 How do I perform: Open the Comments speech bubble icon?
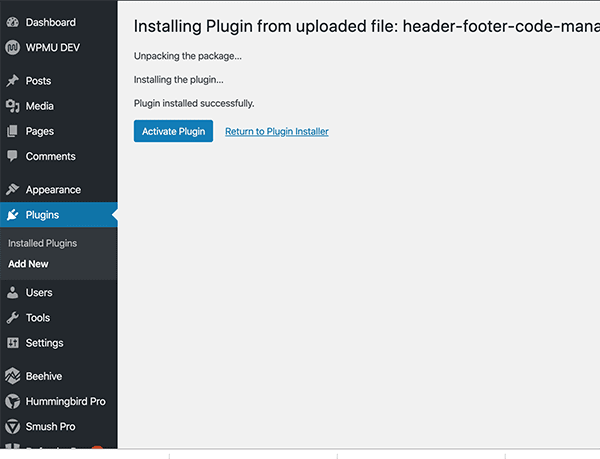(x=12, y=156)
